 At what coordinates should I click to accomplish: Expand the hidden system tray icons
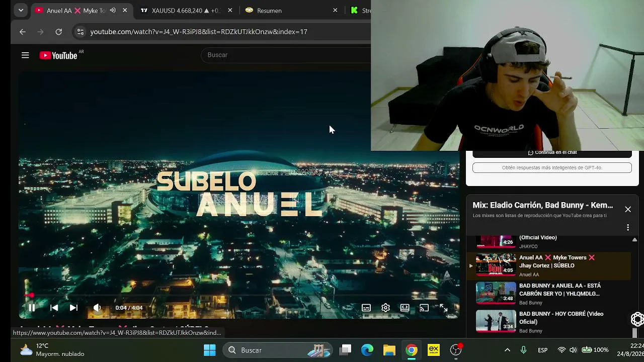click(x=507, y=350)
